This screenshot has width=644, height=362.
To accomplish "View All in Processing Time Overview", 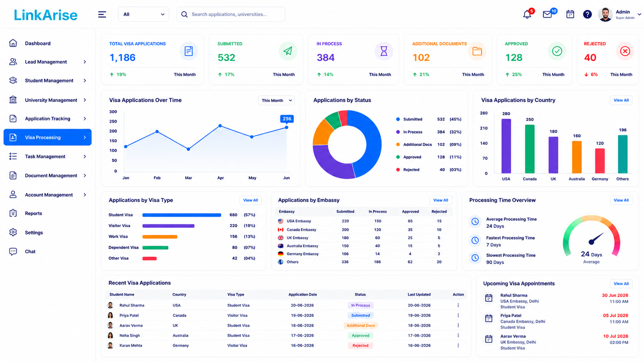I will (621, 200).
